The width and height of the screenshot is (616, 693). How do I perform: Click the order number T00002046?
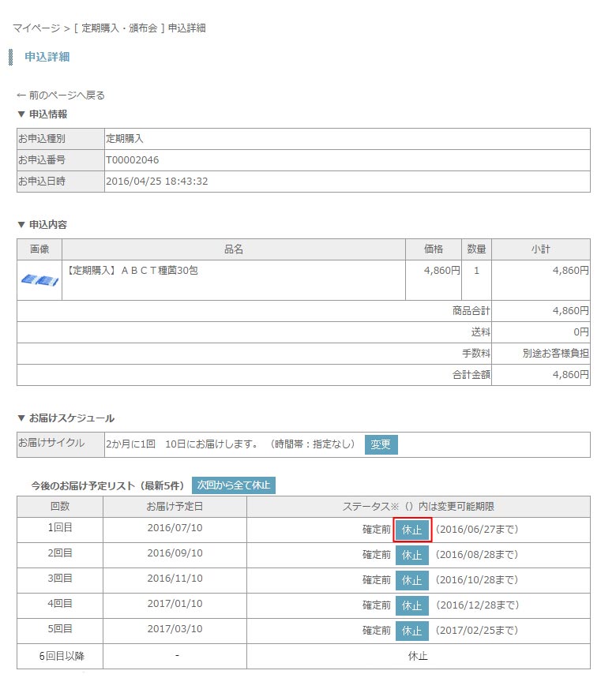coord(133,160)
